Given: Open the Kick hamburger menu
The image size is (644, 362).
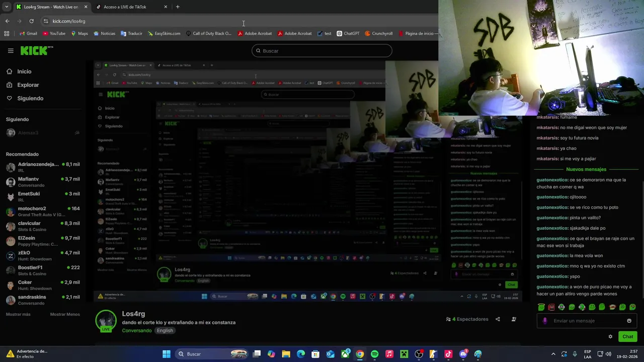Looking at the screenshot, I should coord(11,51).
